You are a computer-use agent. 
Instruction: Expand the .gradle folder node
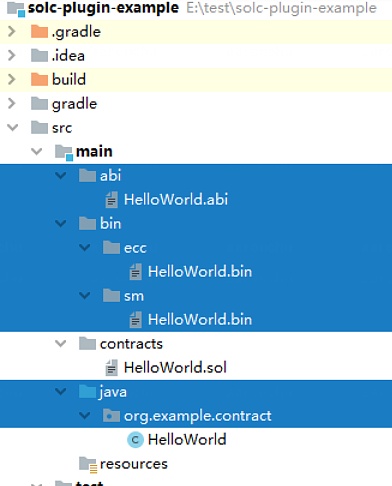pos(12,31)
